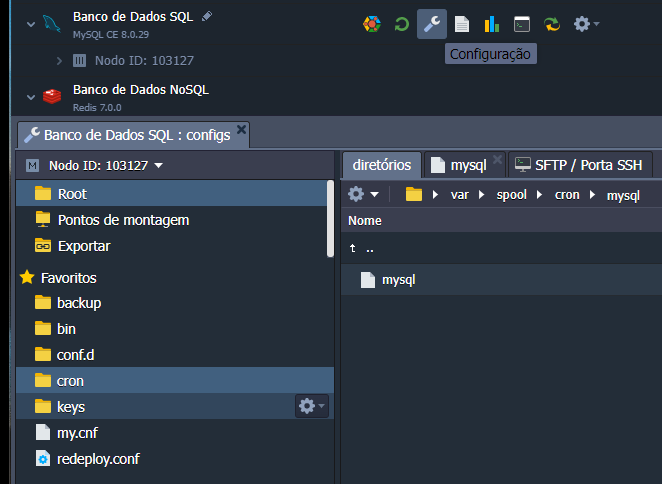Click the Configuração wrench icon
The height and width of the screenshot is (484, 662).
click(x=432, y=24)
